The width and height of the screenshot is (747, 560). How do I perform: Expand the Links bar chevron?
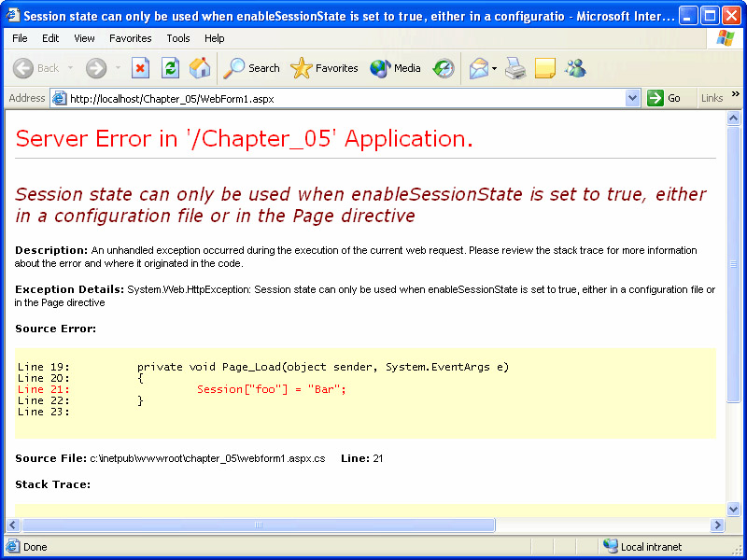pos(735,95)
